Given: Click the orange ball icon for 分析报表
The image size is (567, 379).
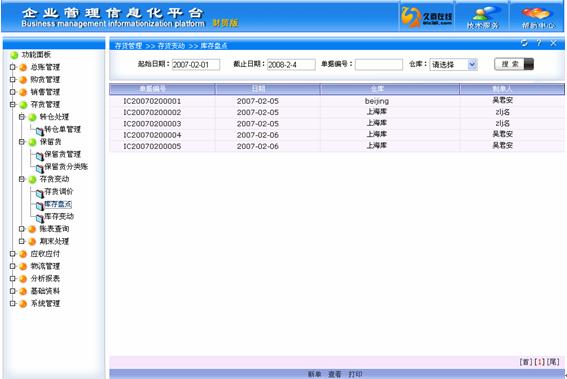Looking at the screenshot, I should [x=23, y=279].
